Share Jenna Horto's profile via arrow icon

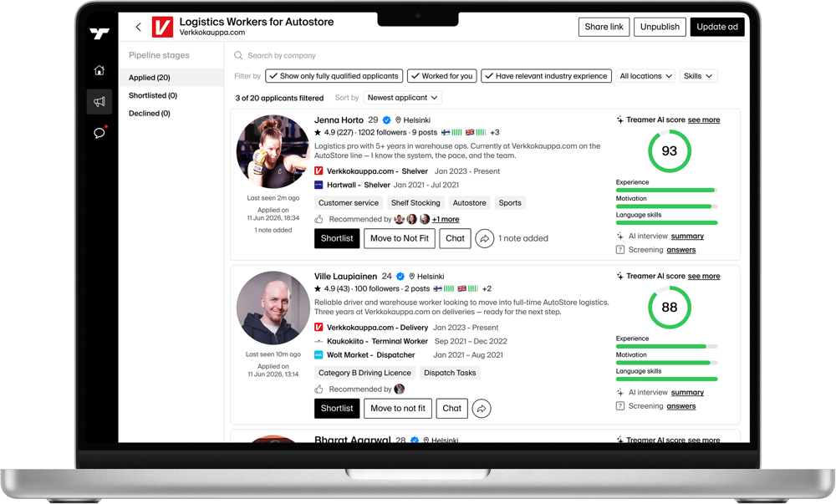(484, 239)
